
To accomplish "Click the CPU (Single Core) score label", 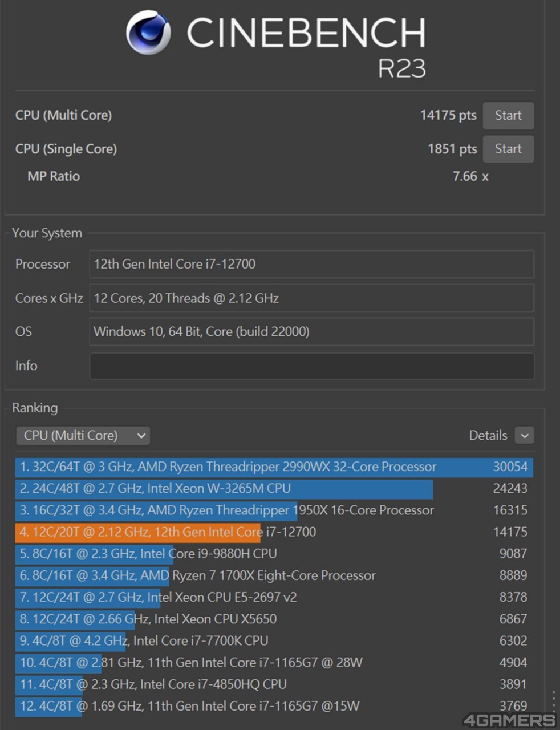I will 66,149.
